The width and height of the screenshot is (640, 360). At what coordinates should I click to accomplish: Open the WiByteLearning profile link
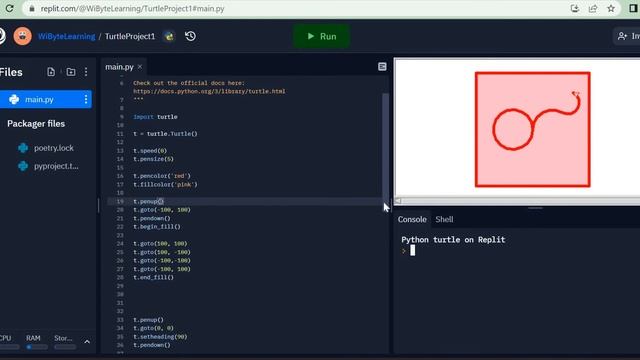(67, 36)
